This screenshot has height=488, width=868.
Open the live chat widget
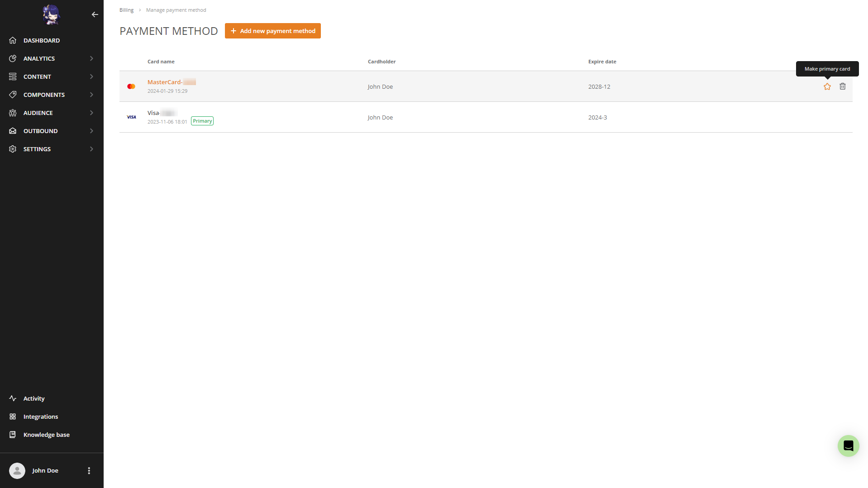848,446
